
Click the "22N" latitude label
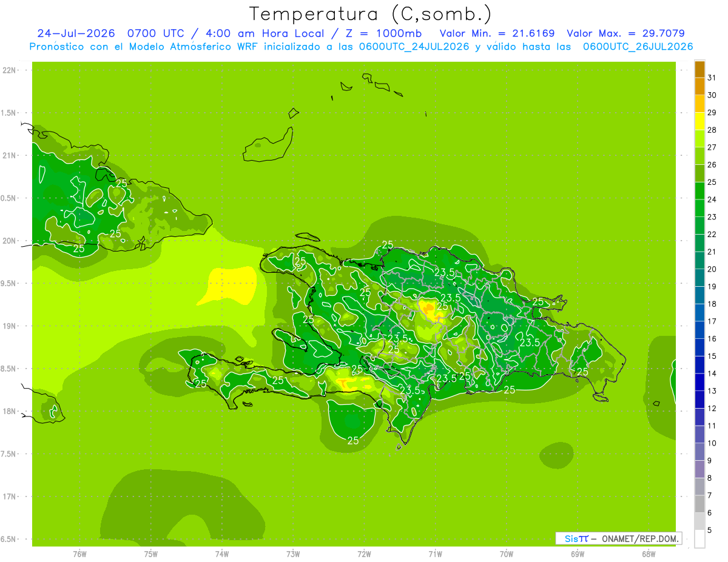pyautogui.click(x=10, y=70)
